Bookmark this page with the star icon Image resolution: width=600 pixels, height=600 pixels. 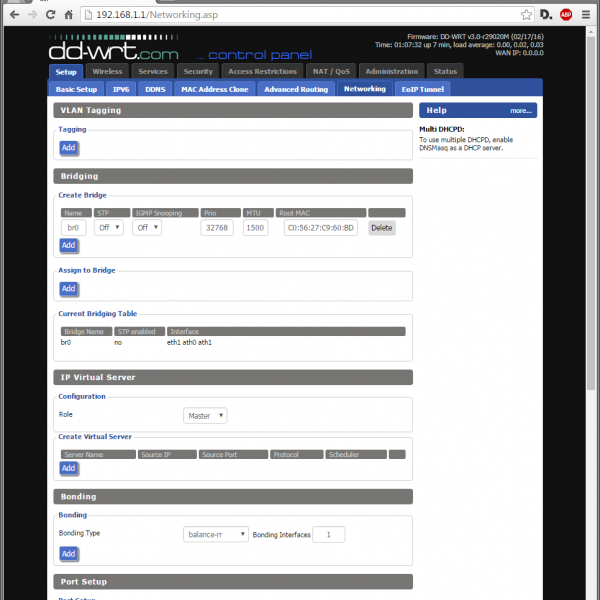pyautogui.click(x=526, y=15)
